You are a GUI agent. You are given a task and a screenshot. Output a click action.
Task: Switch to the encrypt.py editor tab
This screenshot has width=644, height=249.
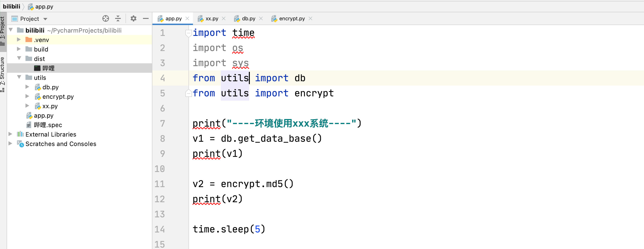[292, 18]
